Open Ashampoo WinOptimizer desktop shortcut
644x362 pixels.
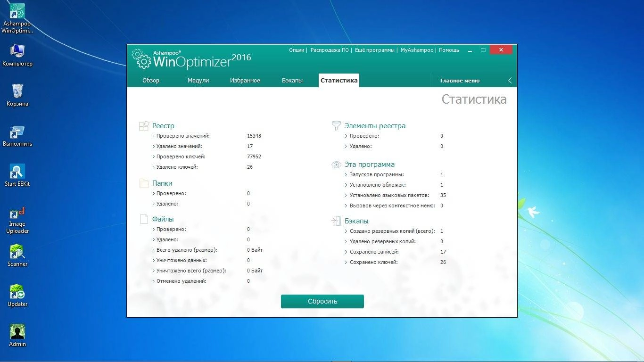(x=17, y=18)
